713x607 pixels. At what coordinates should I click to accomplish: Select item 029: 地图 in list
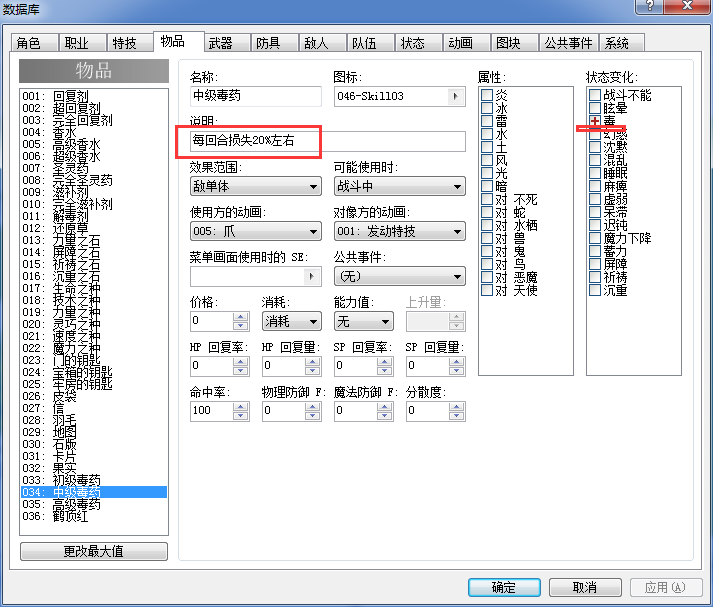coord(94,432)
